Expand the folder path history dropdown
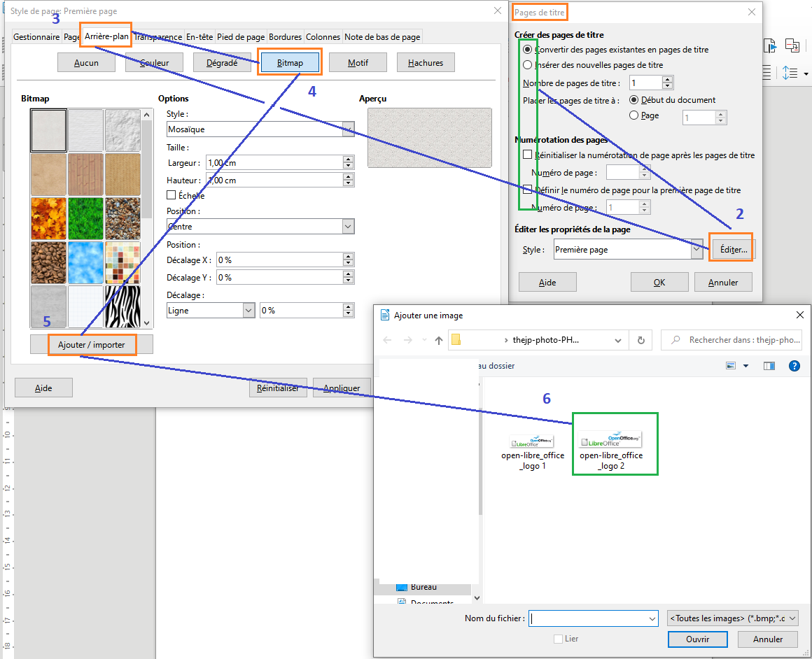This screenshot has height=659, width=812. pyautogui.click(x=618, y=340)
